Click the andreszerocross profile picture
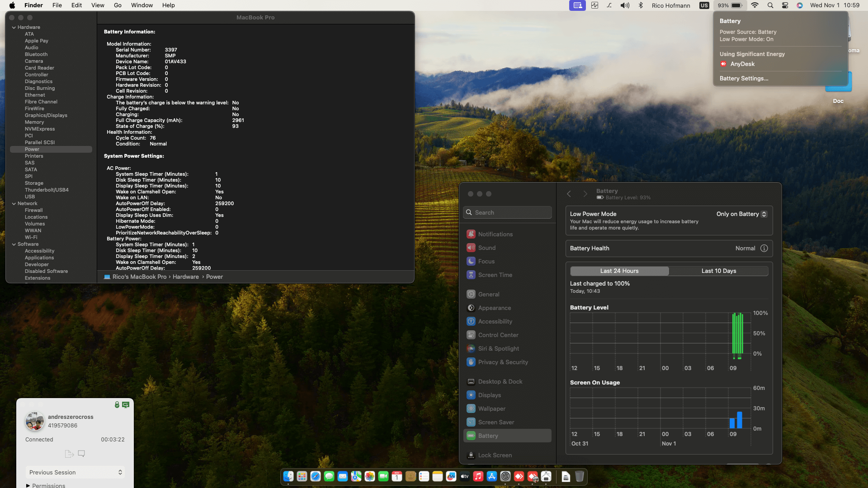This screenshot has width=868, height=488. click(35, 421)
